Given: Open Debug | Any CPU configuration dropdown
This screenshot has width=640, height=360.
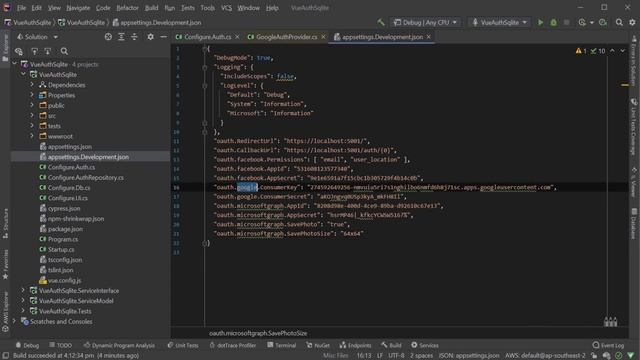Looking at the screenshot, I should (425, 22).
